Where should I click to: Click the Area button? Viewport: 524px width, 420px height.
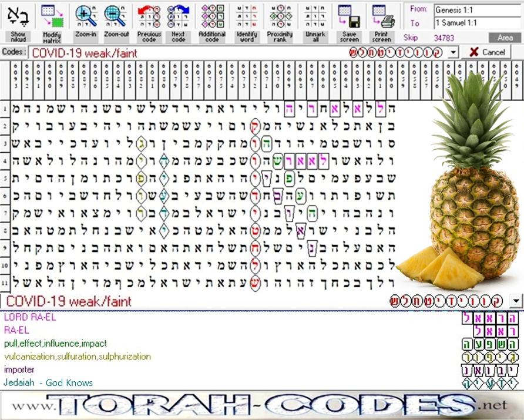(505, 38)
